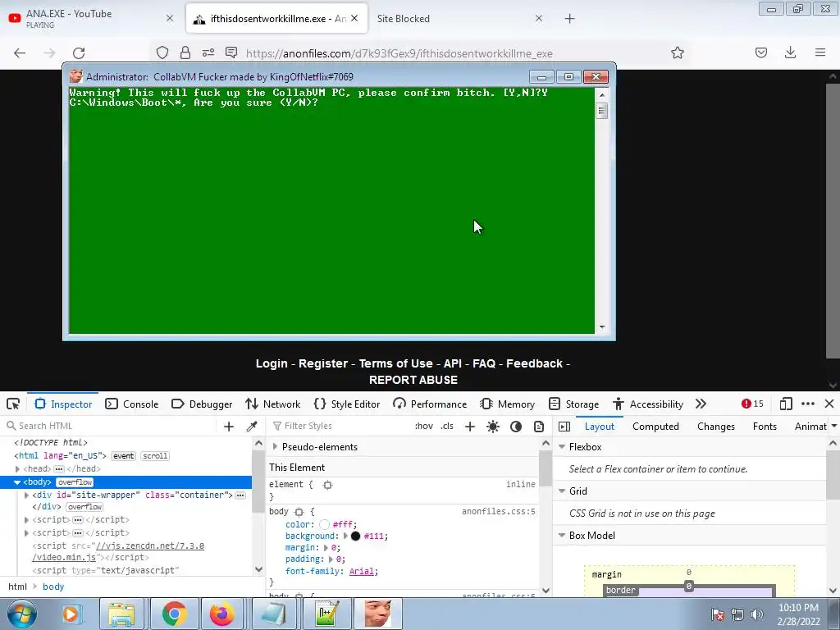Show site security lock information
This screenshot has height=630, width=840.
(x=185, y=52)
